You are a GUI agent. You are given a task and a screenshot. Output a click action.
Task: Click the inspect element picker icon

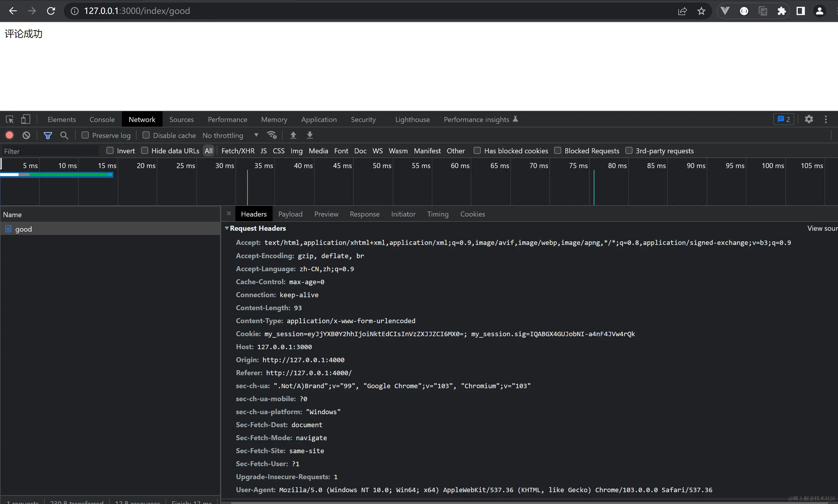click(x=9, y=120)
